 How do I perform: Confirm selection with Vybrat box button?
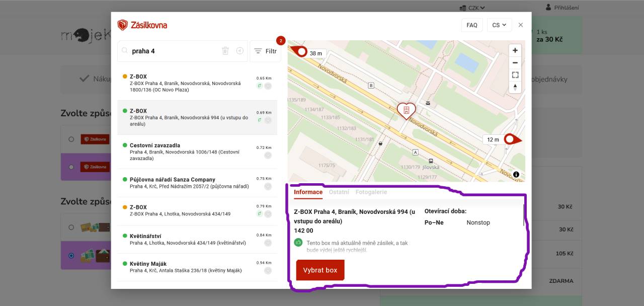[x=320, y=270]
